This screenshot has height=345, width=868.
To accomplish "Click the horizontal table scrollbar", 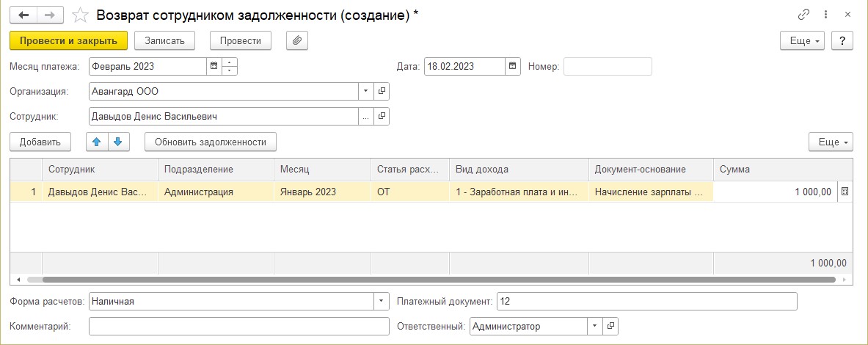I will click(439, 280).
